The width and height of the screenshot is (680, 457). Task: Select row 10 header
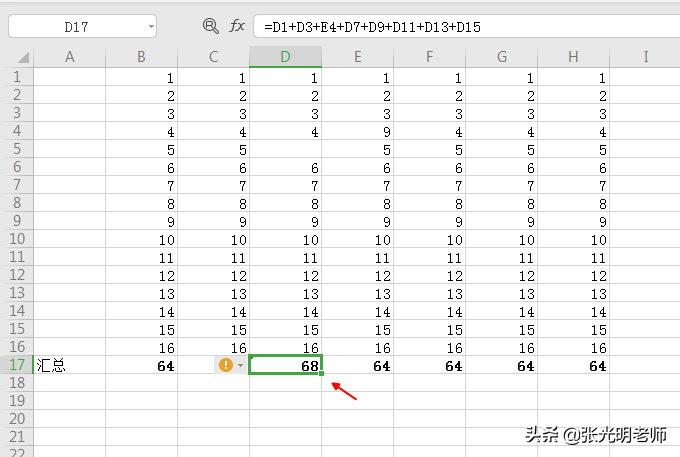coord(17,239)
